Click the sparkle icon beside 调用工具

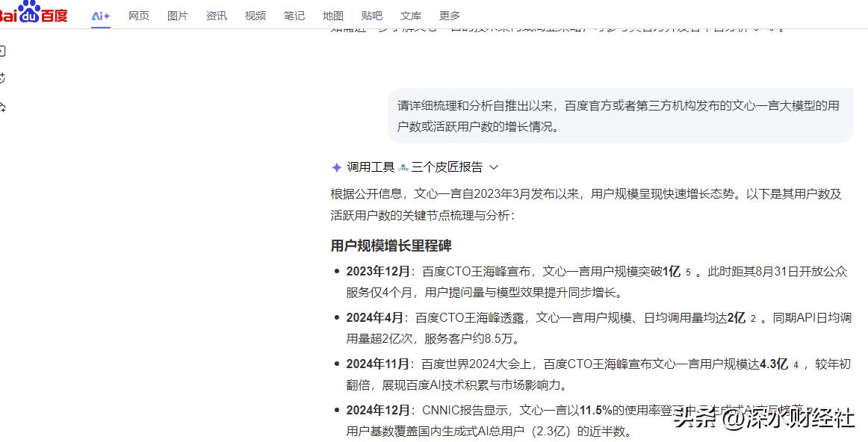pyautogui.click(x=336, y=167)
